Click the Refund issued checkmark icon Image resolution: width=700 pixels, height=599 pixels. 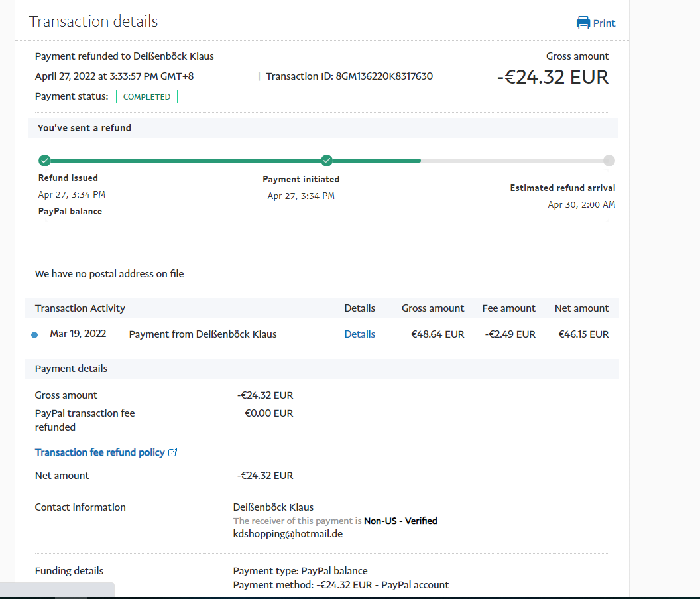pyautogui.click(x=44, y=161)
